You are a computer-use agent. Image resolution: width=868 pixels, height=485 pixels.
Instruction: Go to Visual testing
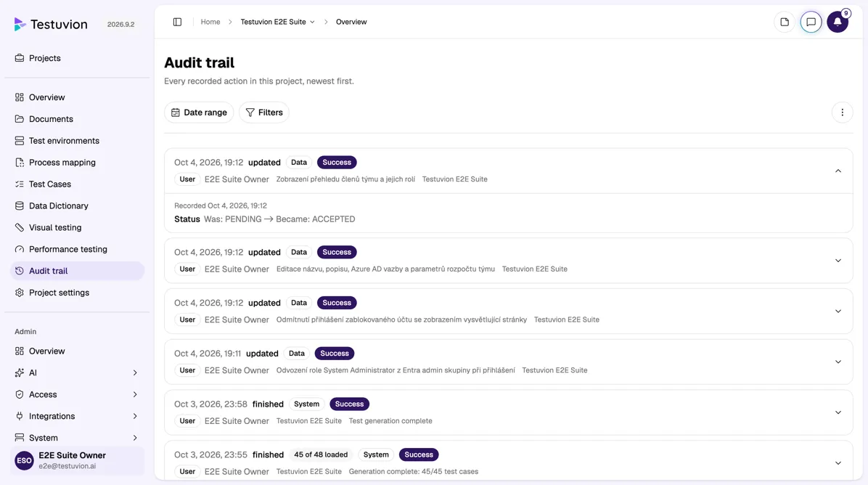(78, 227)
